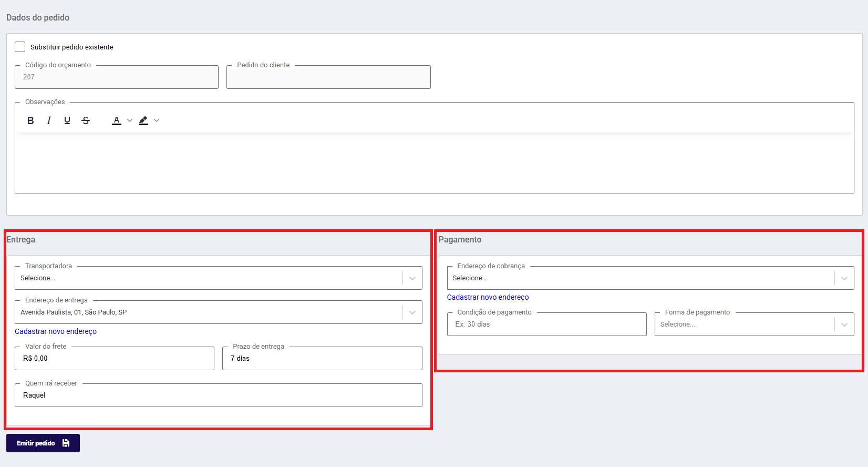
Task: Click the Emitir pedido button
Action: (x=43, y=443)
